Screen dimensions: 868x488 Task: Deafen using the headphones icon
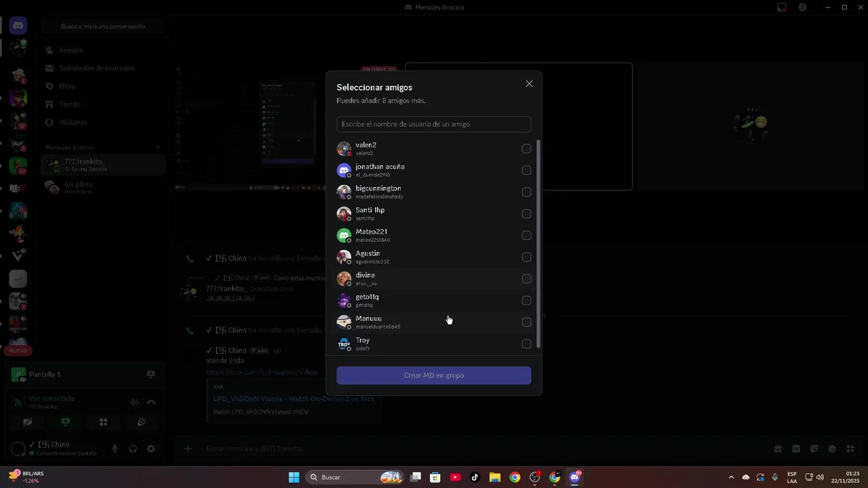(x=133, y=449)
